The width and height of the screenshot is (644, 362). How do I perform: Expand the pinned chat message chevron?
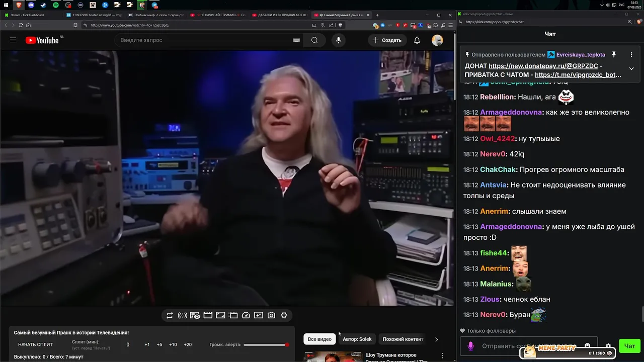[631, 69]
